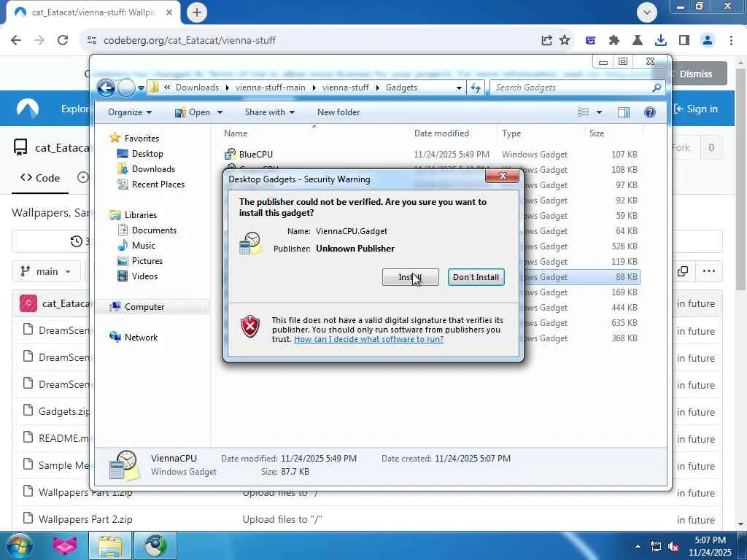Screen dimensions: 747x560
Task: Click ViennaCPU gadget icon in details pane
Action: 124,464
